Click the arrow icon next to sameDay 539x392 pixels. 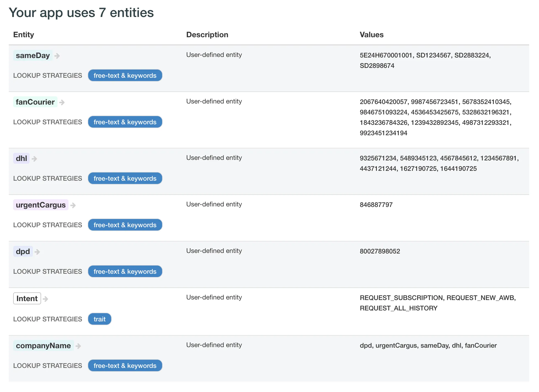pyautogui.click(x=57, y=56)
